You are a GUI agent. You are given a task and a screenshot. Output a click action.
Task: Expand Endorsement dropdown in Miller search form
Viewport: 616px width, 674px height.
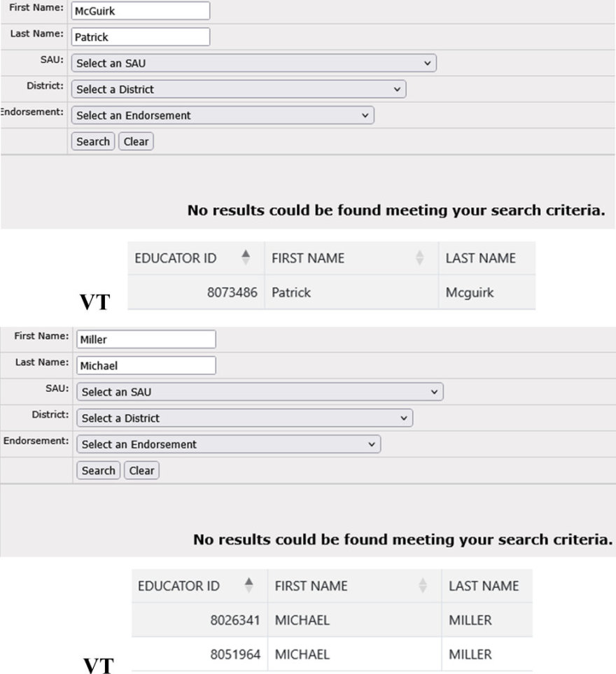click(x=228, y=444)
